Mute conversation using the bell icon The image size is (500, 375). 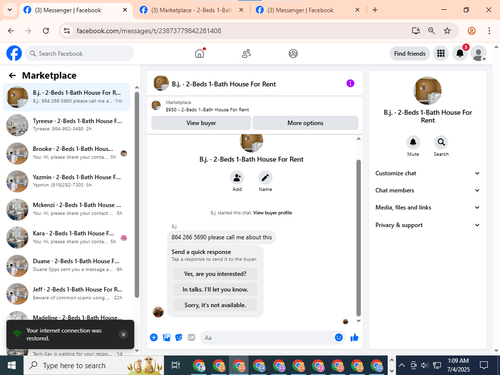pos(413,142)
